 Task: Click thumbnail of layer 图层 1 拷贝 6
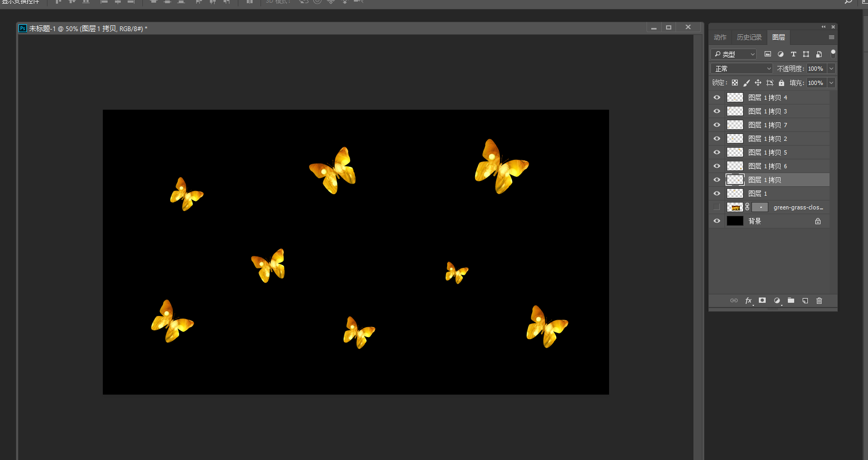coord(735,166)
